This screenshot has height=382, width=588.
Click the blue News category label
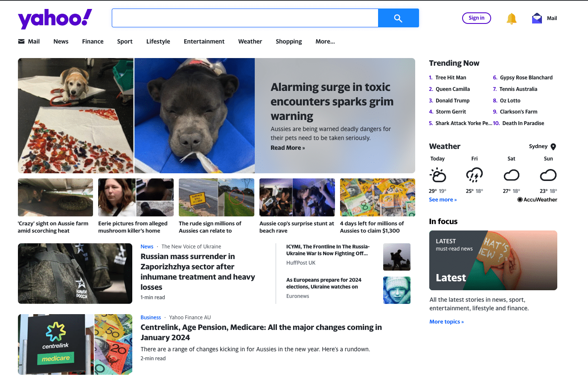[x=147, y=247]
